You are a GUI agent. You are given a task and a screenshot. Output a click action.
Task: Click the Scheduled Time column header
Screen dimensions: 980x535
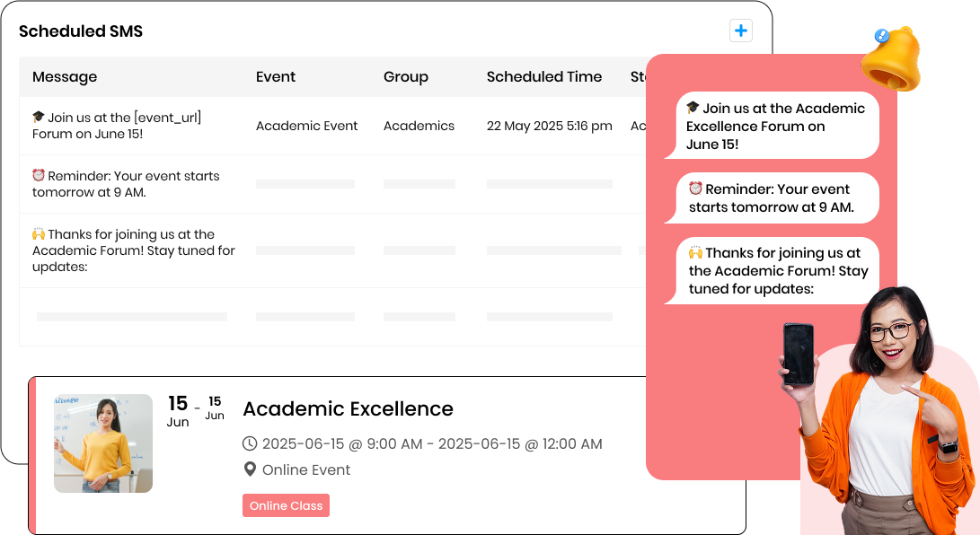pyautogui.click(x=544, y=76)
